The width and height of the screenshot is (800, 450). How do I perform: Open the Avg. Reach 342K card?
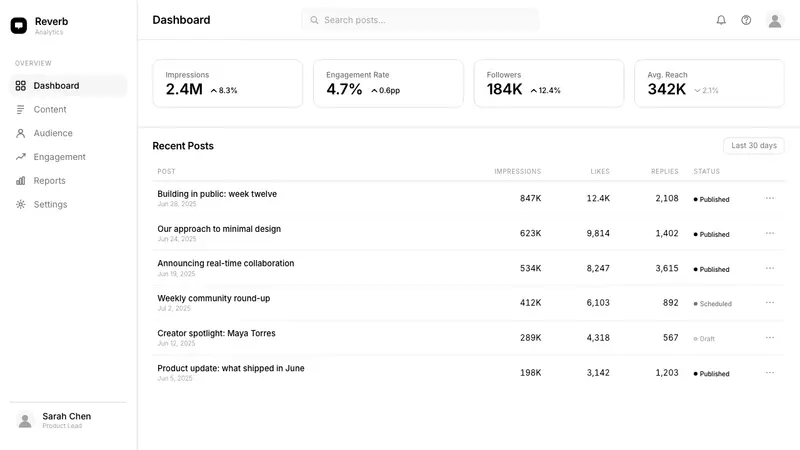tap(709, 83)
